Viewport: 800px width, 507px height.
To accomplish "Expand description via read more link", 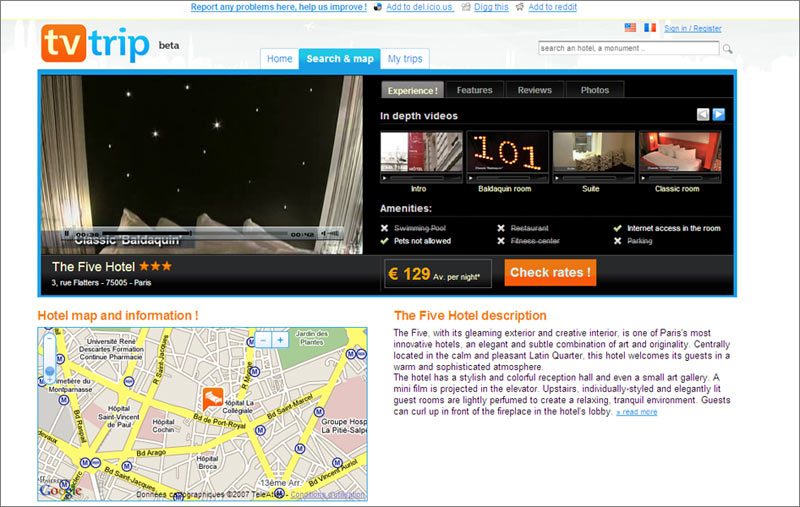I will click(x=636, y=412).
